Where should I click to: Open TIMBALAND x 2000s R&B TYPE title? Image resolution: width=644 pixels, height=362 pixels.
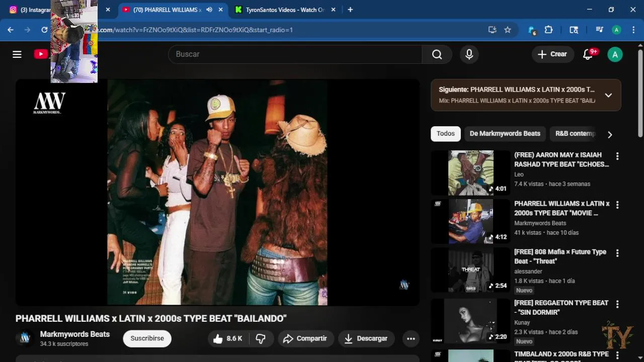click(x=561, y=356)
